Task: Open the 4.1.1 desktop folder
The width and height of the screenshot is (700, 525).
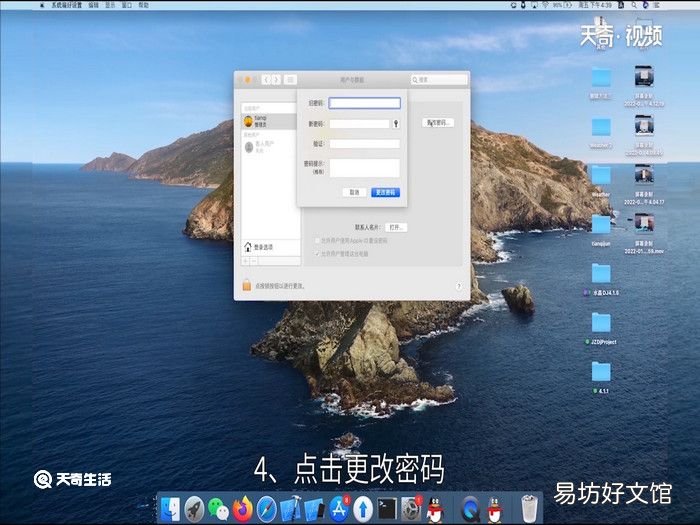Action: (x=601, y=371)
